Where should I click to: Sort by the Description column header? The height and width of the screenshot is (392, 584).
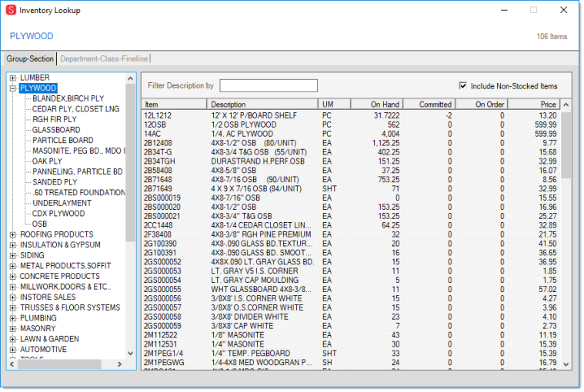click(262, 104)
